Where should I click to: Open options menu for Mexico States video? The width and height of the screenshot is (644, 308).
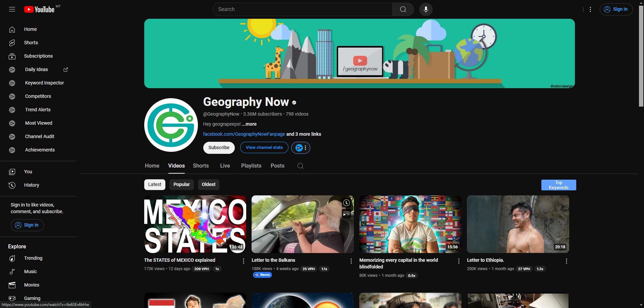(244, 261)
